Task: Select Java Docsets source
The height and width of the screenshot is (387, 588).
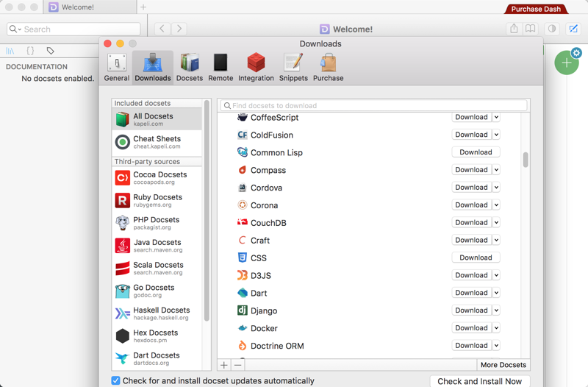Action: (157, 246)
